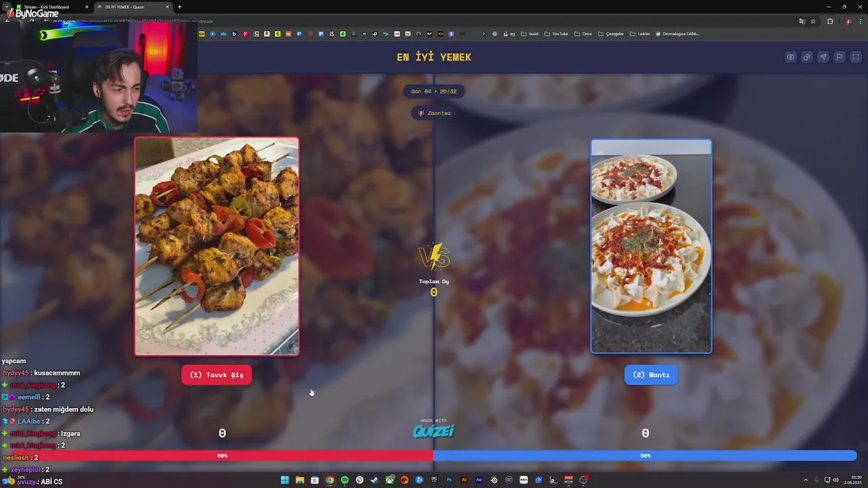Toggle fullscreen with the corner-brackets icon
This screenshot has width=868, height=488.
[856, 57]
